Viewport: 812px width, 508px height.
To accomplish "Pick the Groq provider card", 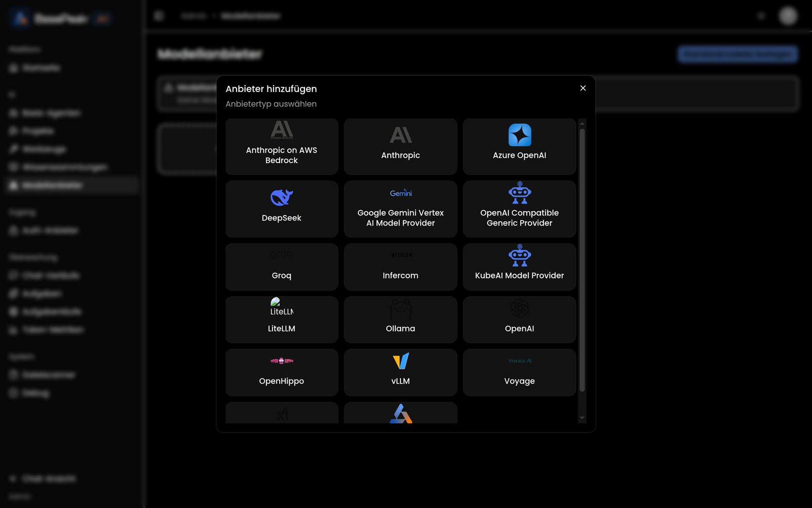I will tap(282, 267).
